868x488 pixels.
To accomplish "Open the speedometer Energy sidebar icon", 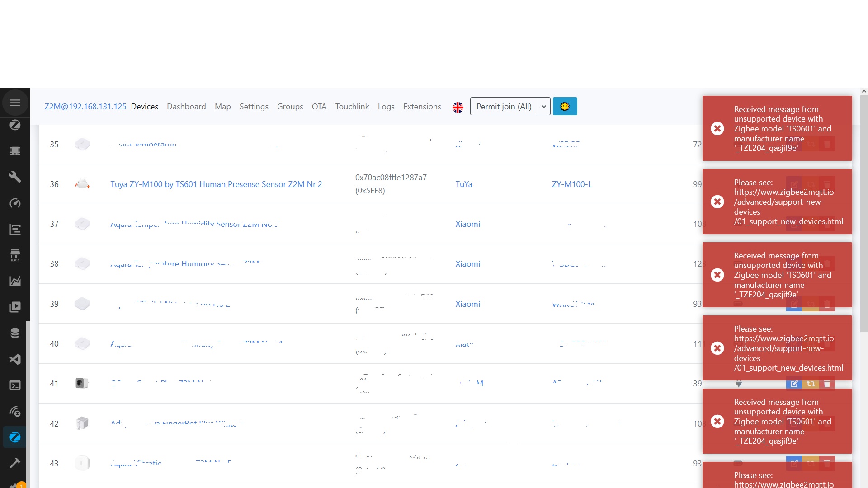I will pyautogui.click(x=15, y=203).
